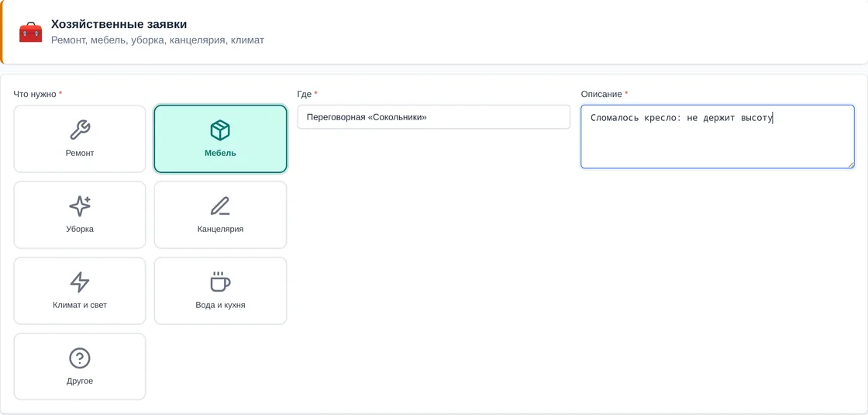Image resolution: width=868 pixels, height=415 pixels.
Task: Click inside the Описание text area
Action: click(718, 137)
